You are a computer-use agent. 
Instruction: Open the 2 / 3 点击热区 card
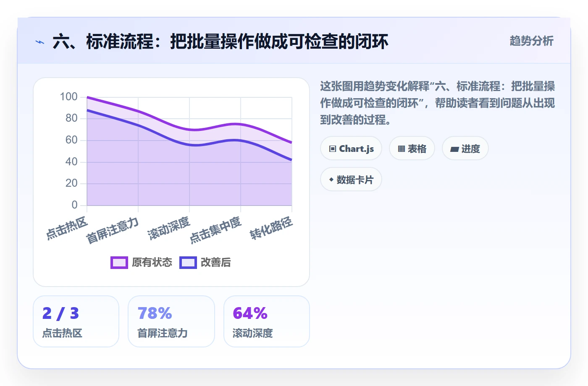(x=76, y=321)
